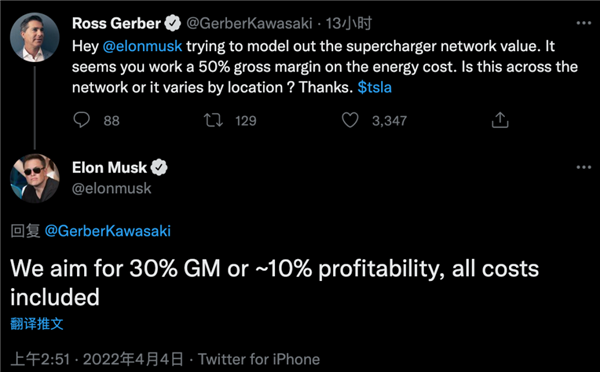Open Elon Musk's profile picture
Viewport: 600px width, 372px height.
(x=35, y=178)
